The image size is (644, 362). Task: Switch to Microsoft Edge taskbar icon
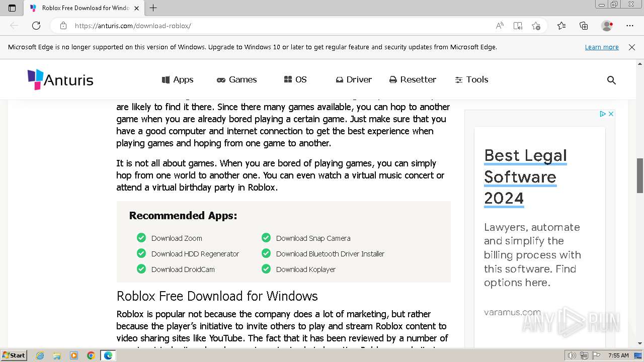click(108, 355)
